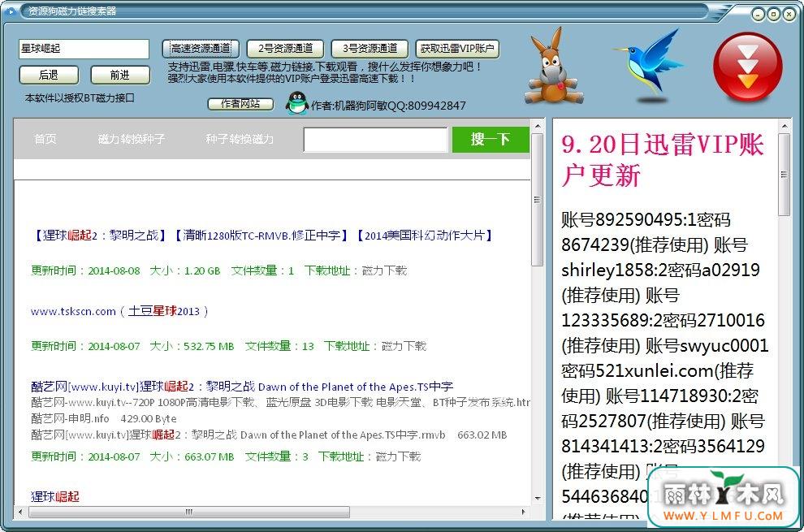
Task: Open the 磁力转换种子 tab
Action: [132, 139]
